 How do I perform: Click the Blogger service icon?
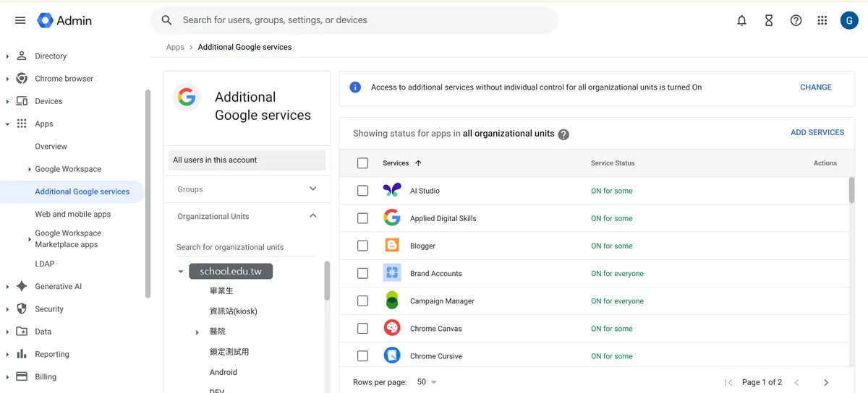(391, 246)
